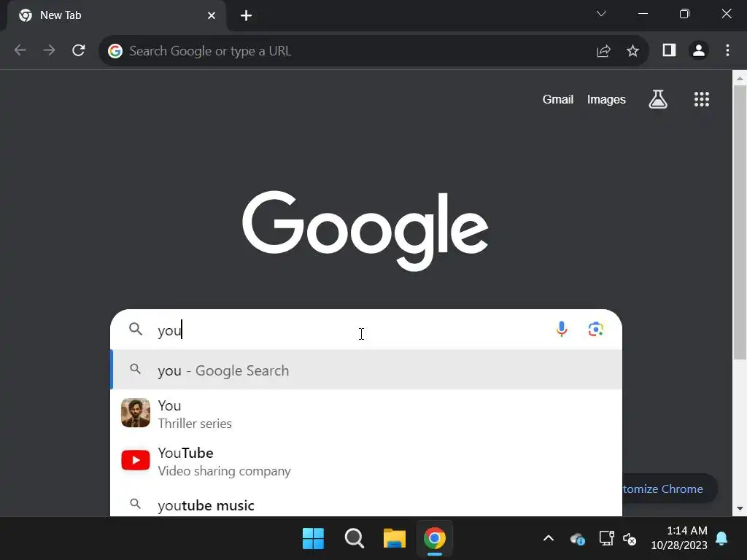Bookmark this tab with the star
The image size is (747, 560).
tap(632, 51)
